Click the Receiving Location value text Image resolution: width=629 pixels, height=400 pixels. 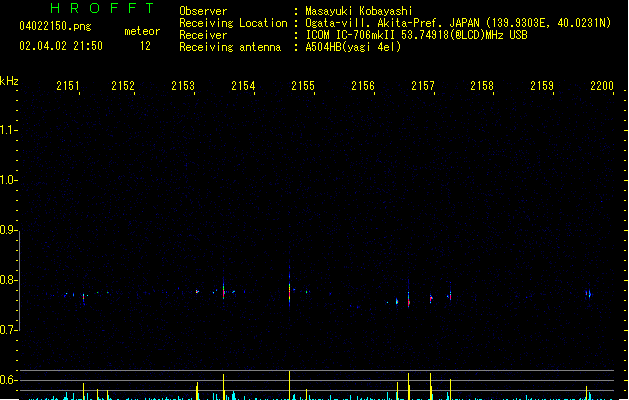coord(458,23)
